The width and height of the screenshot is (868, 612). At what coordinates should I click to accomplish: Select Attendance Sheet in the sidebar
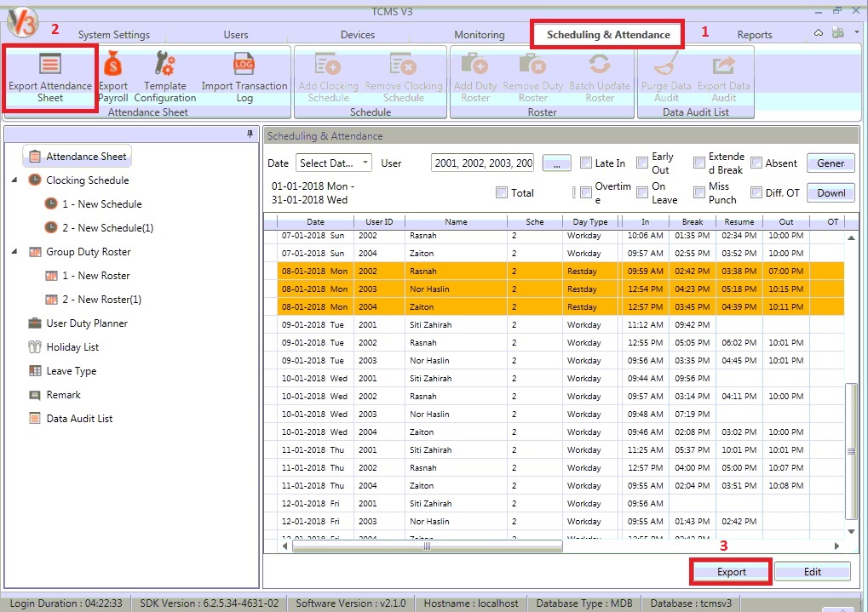point(86,157)
